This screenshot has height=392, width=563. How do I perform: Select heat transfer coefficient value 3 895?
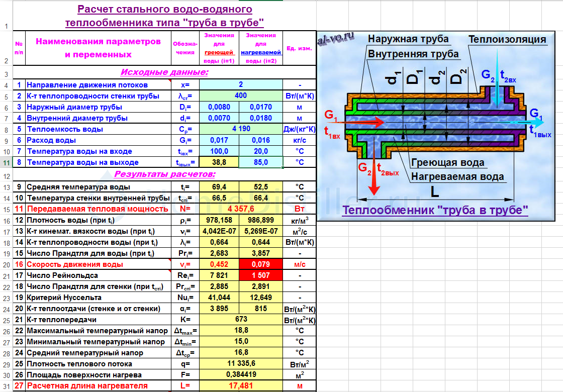click(x=219, y=309)
